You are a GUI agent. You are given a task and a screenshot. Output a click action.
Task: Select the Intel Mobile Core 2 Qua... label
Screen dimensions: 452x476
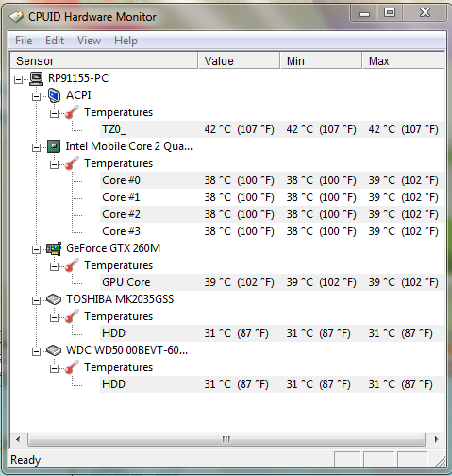click(x=129, y=146)
